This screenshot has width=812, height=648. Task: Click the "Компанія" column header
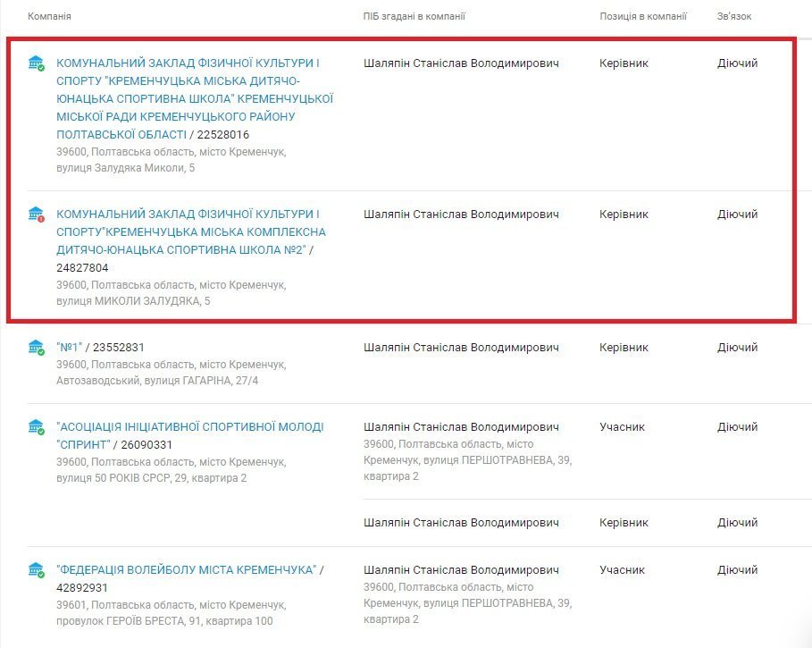point(50,17)
